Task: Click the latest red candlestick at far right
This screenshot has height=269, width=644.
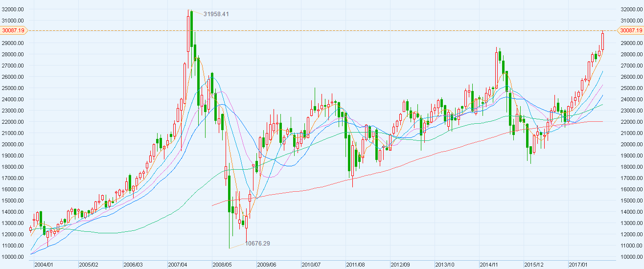Action: (603, 42)
